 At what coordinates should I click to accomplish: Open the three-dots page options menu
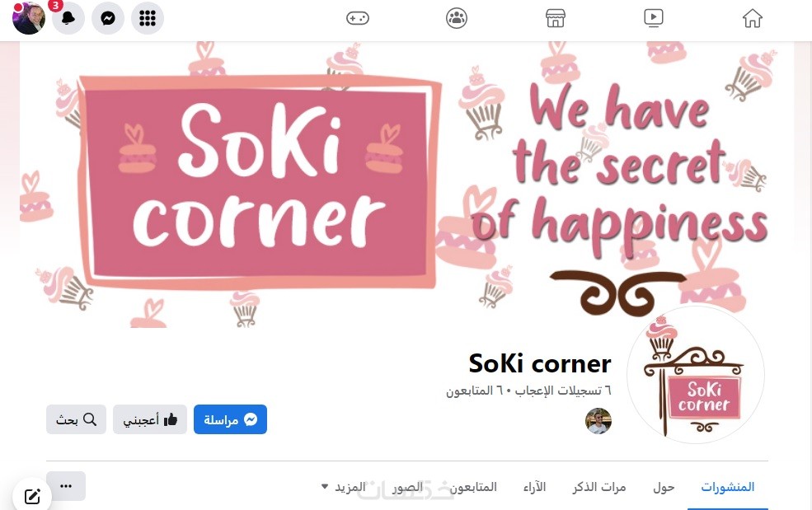[x=66, y=485]
